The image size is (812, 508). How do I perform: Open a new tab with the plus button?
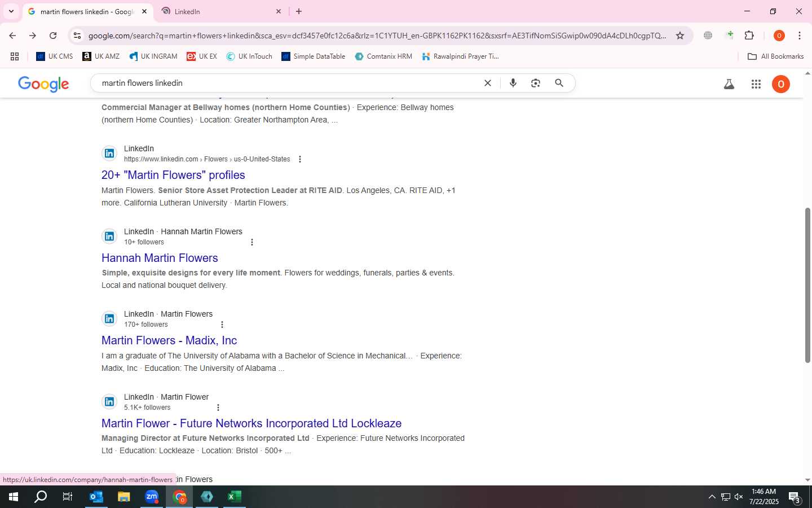[x=299, y=11]
